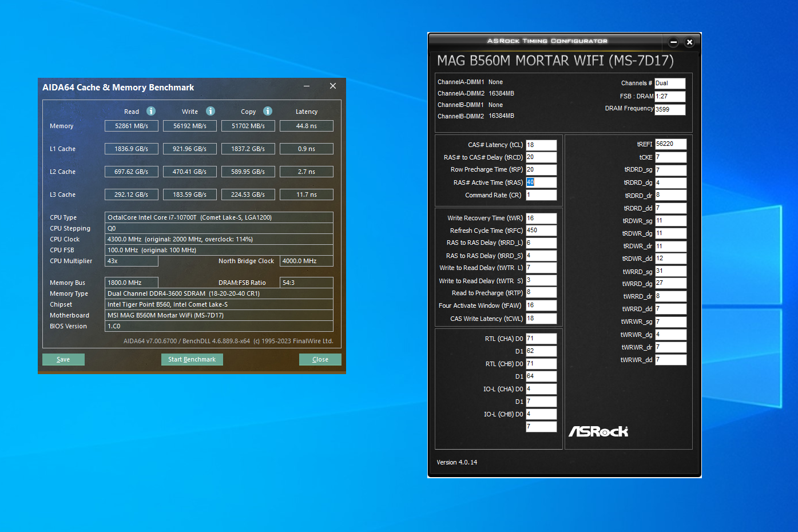798x532 pixels.
Task: Click the DRAM Frequency field showing 3599
Action: (670, 109)
